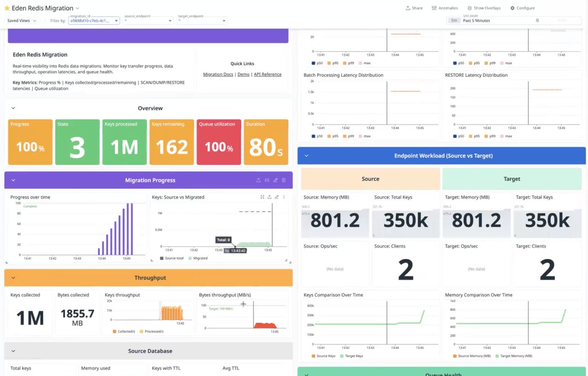
Task: Click the Keys processed 1M tile
Action: point(124,142)
